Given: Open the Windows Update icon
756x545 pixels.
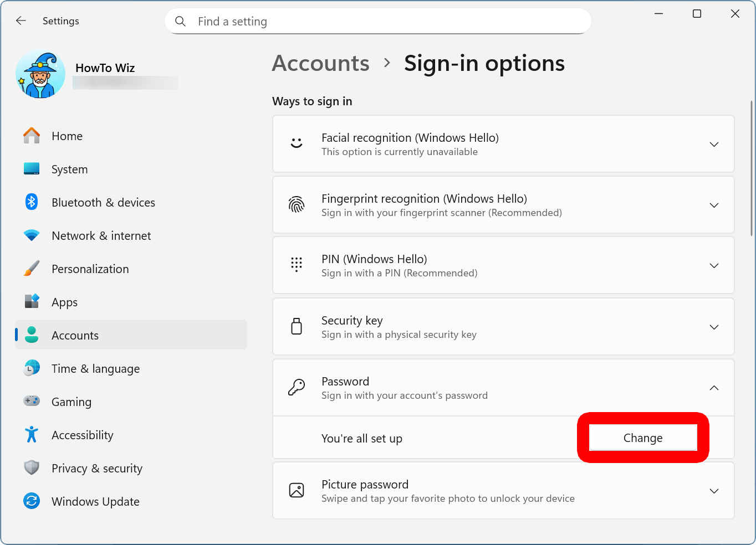Looking at the screenshot, I should pyautogui.click(x=32, y=501).
